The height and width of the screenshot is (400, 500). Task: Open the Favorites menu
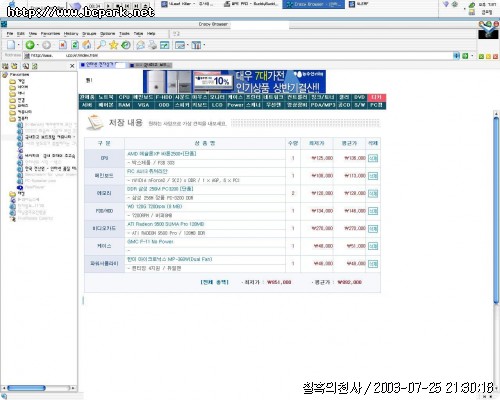pos(50,34)
